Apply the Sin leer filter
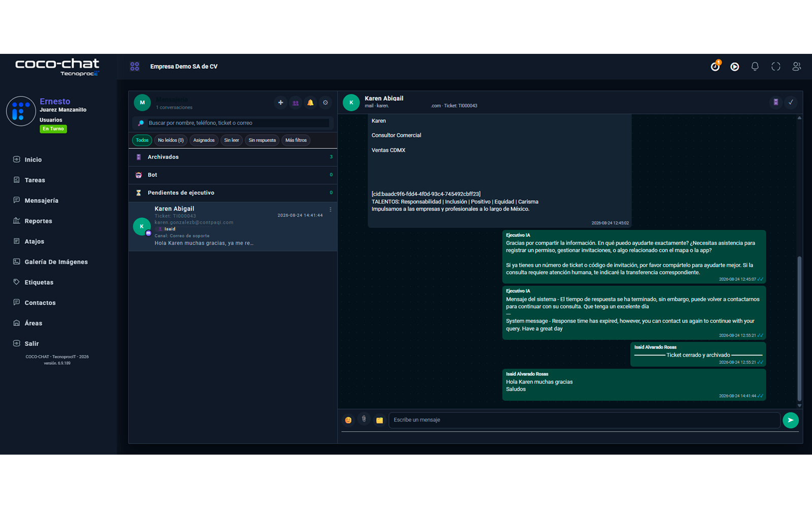This screenshot has width=812, height=508. coord(231,140)
